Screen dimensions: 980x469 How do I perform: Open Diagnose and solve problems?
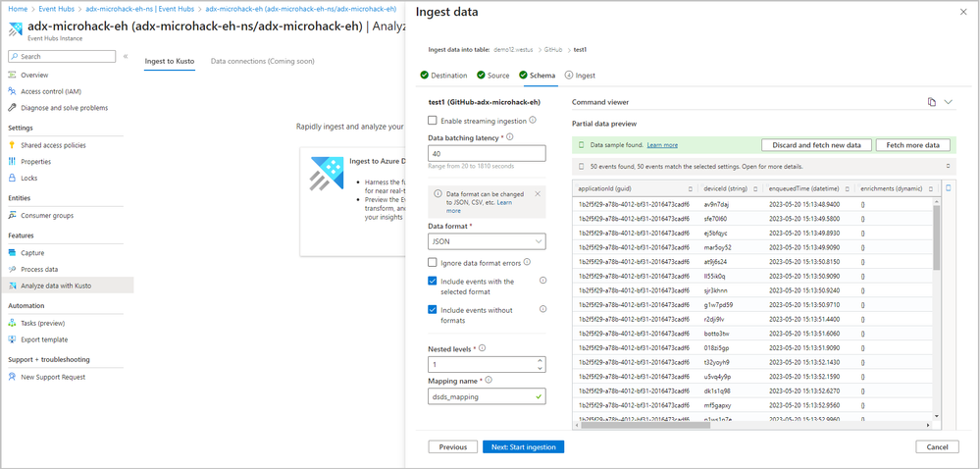click(x=64, y=108)
